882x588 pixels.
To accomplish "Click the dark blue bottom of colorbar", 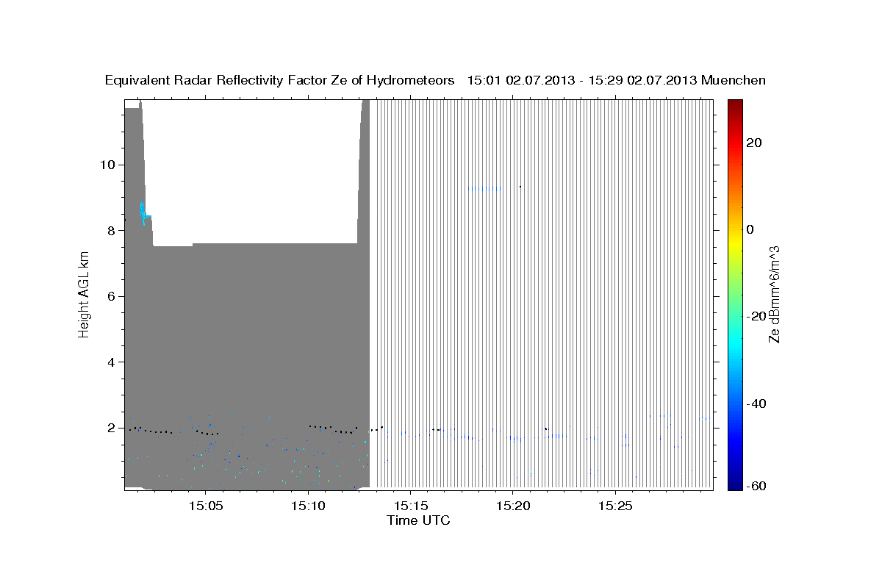I will 734,482.
